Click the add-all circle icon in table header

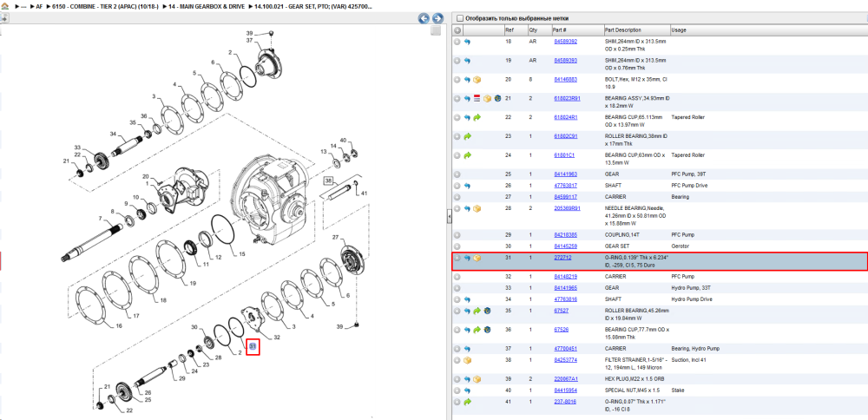tap(457, 30)
